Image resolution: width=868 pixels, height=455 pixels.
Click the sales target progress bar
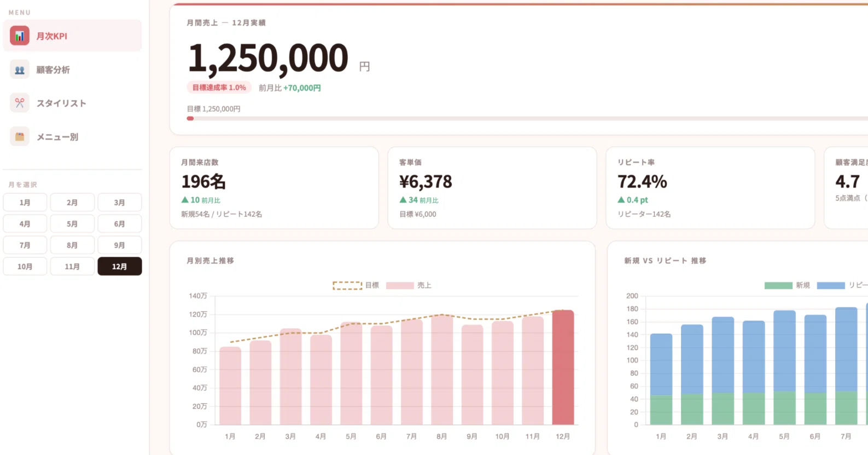(527, 118)
